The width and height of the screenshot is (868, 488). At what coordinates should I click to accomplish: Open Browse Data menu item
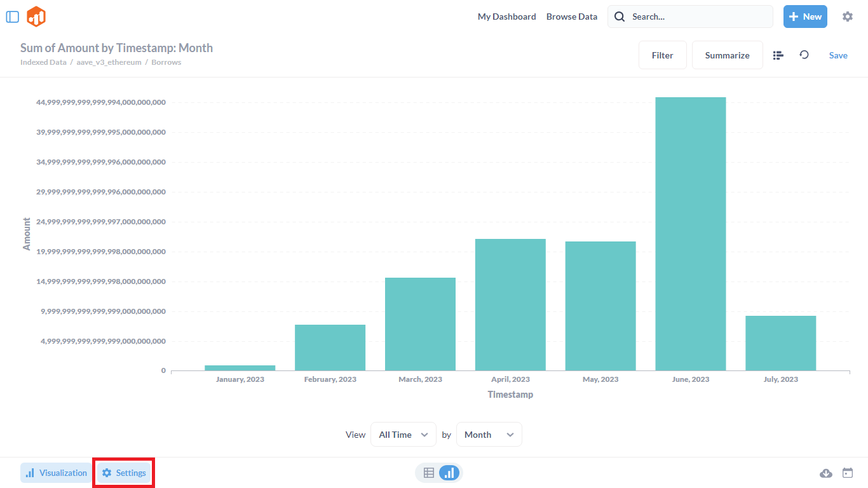click(x=572, y=17)
